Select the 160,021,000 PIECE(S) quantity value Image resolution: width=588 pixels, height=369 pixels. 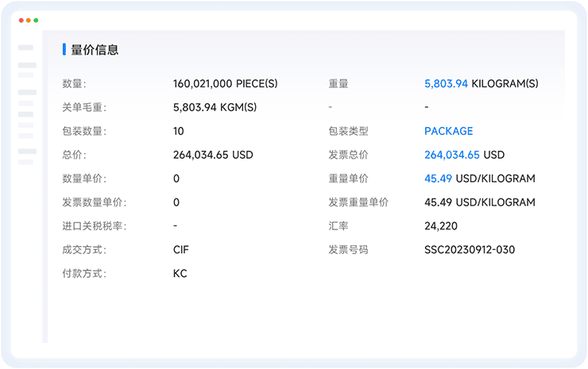[x=225, y=83]
